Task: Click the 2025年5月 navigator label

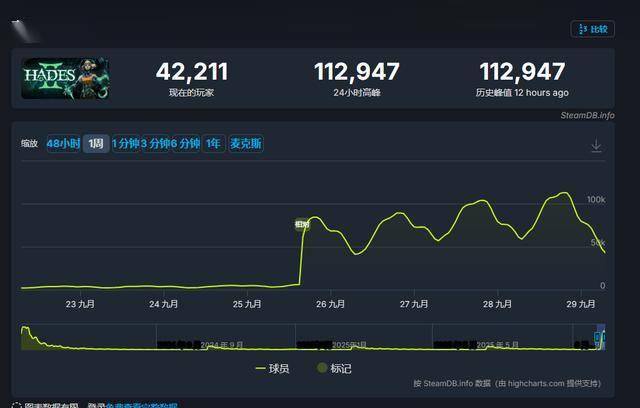Action: 498,345
